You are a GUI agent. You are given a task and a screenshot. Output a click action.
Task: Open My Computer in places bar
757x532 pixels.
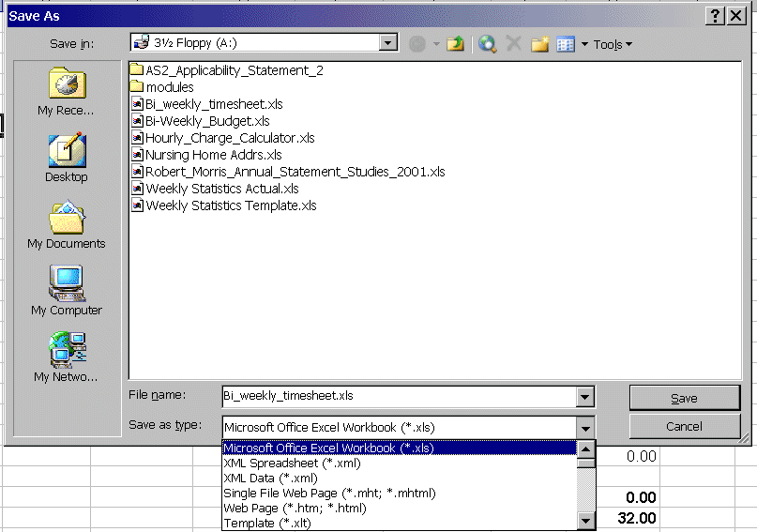pos(66,291)
